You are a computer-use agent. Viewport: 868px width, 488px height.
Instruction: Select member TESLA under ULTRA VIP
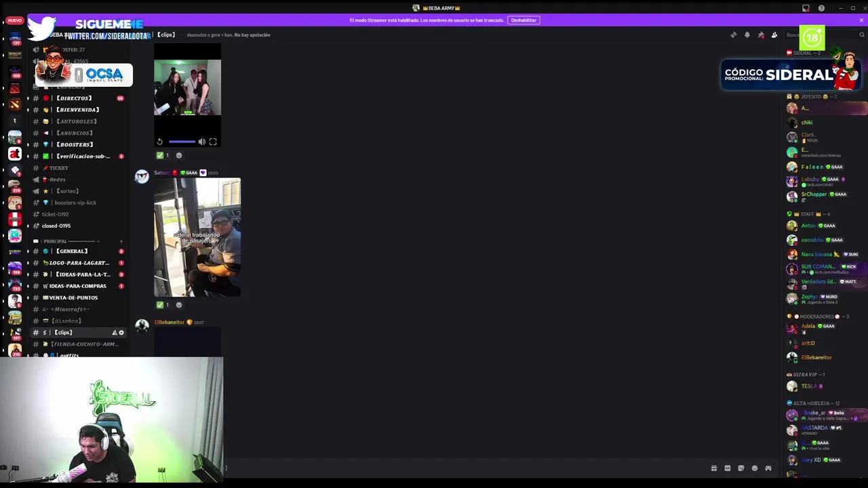(825, 386)
